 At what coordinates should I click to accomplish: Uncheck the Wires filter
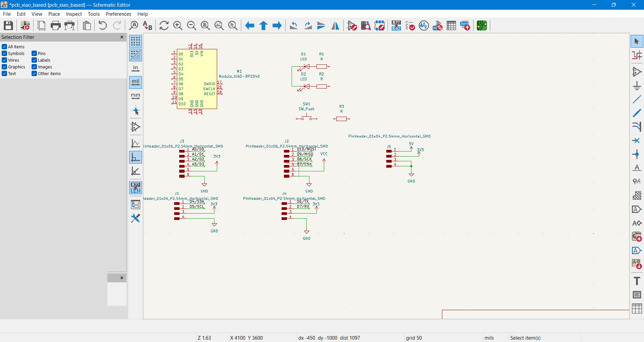(x=4, y=60)
